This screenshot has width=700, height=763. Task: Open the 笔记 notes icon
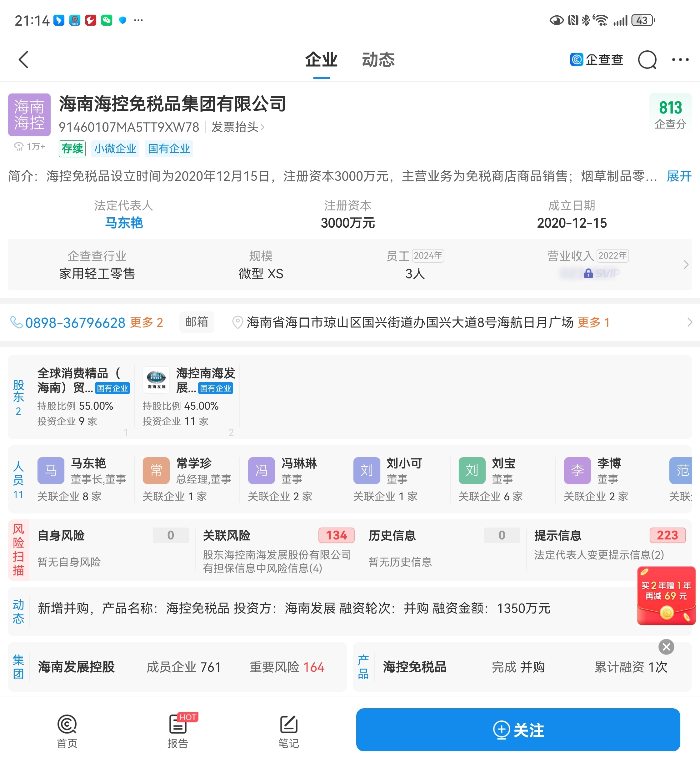pyautogui.click(x=289, y=731)
